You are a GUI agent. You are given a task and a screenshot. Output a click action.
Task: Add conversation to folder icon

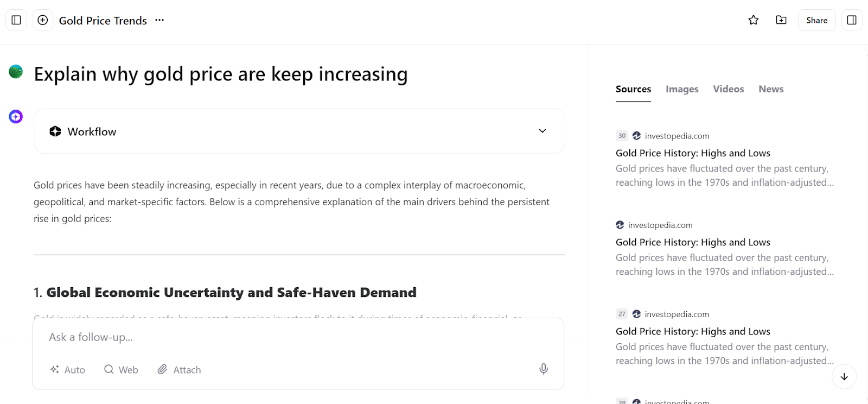pyautogui.click(x=781, y=20)
